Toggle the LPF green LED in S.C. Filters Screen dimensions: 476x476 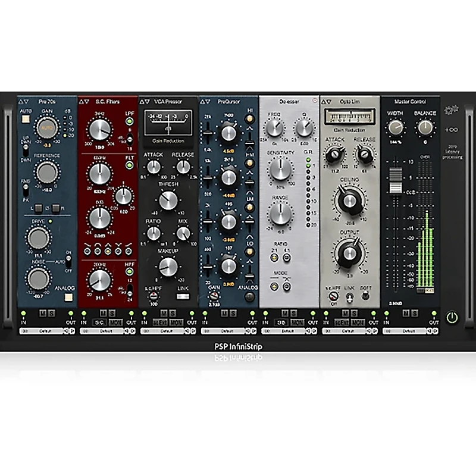130,122
